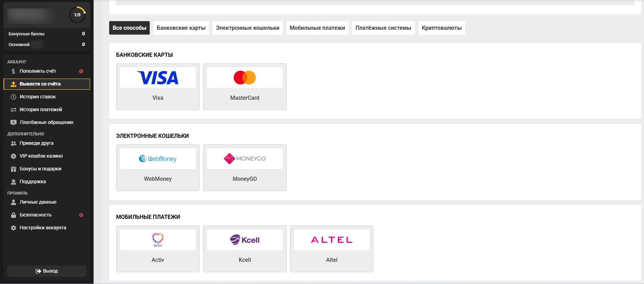Viewport: 644px width, 284px height.
Task: Open the Криптовалюты tab
Action: click(x=442, y=28)
